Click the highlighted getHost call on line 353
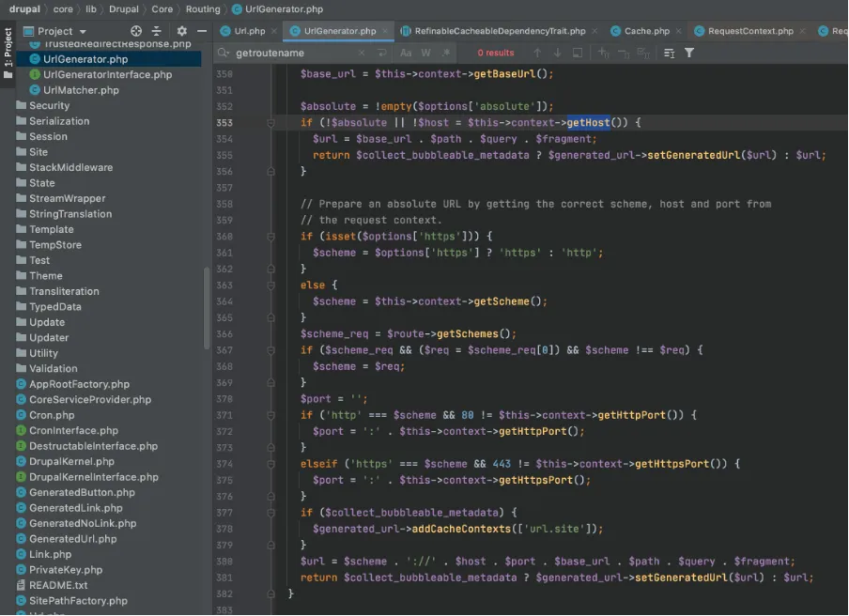This screenshot has width=849, height=616. pyautogui.click(x=589, y=123)
